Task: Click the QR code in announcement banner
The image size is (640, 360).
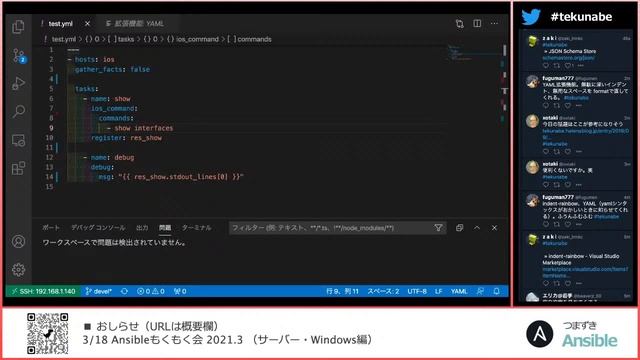Action: (x=47, y=333)
